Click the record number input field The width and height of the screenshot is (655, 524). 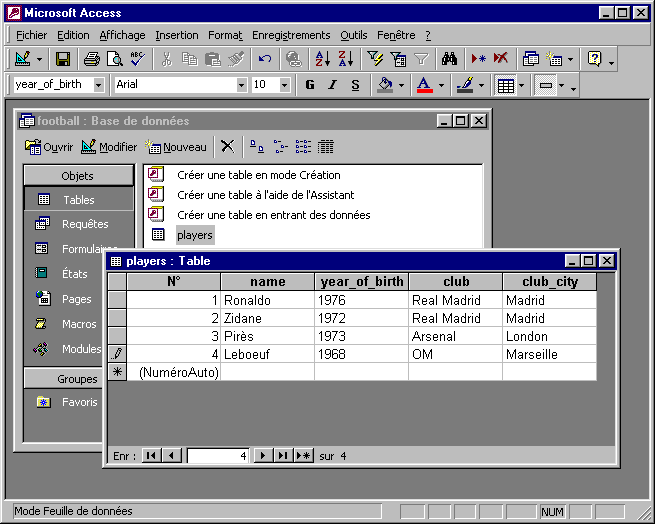[x=218, y=455]
